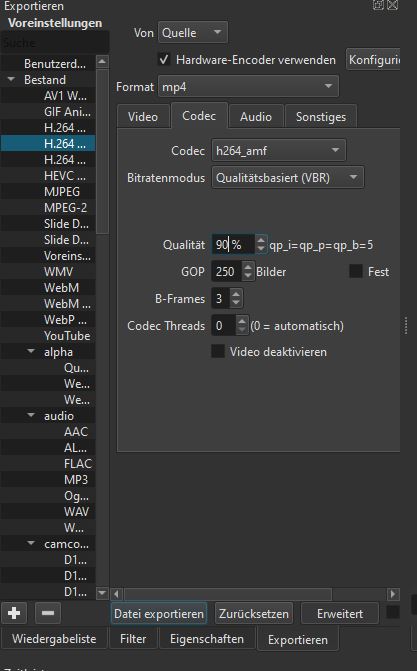Viewport: 417px width, 671px height.
Task: Select the GIF Ani... preset
Action: (48, 112)
